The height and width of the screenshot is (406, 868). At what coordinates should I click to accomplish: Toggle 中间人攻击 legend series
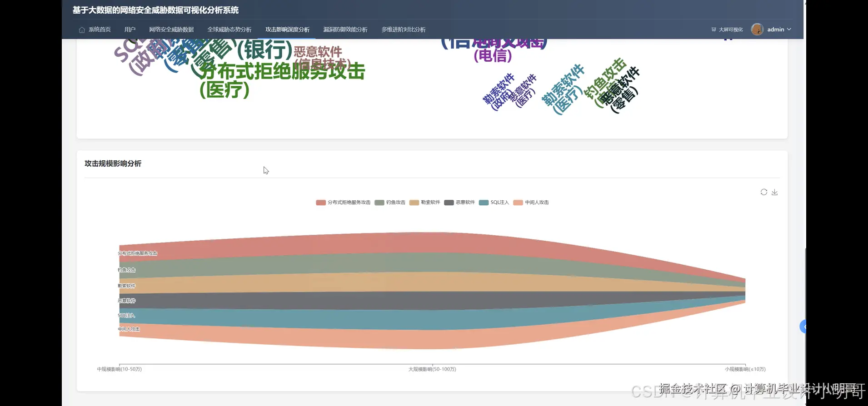[531, 203]
